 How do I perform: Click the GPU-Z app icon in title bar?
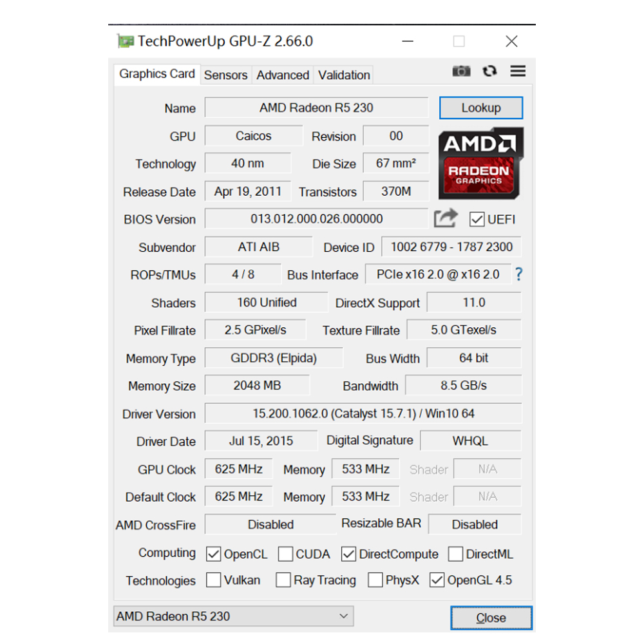126,41
